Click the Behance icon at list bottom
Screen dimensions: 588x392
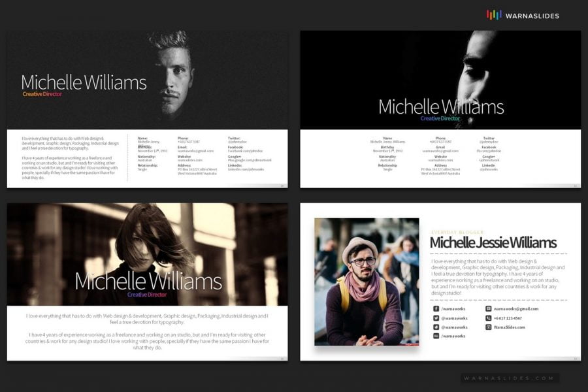436,336
